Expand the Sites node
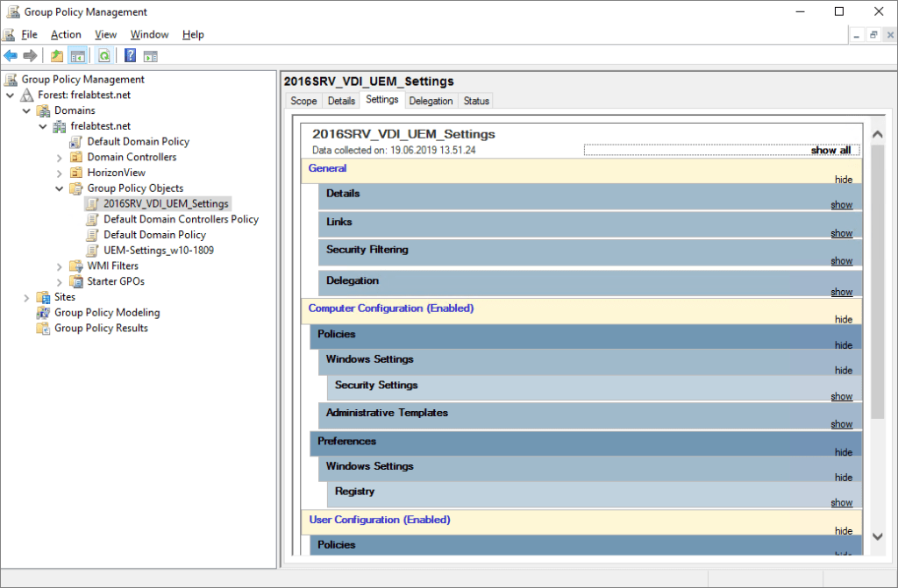898x588 pixels. (x=26, y=298)
